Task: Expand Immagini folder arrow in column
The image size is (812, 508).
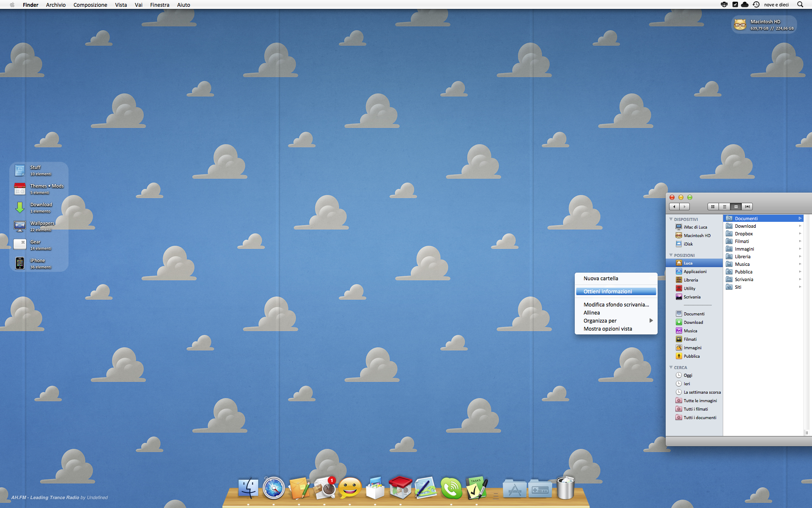Action: (x=800, y=249)
